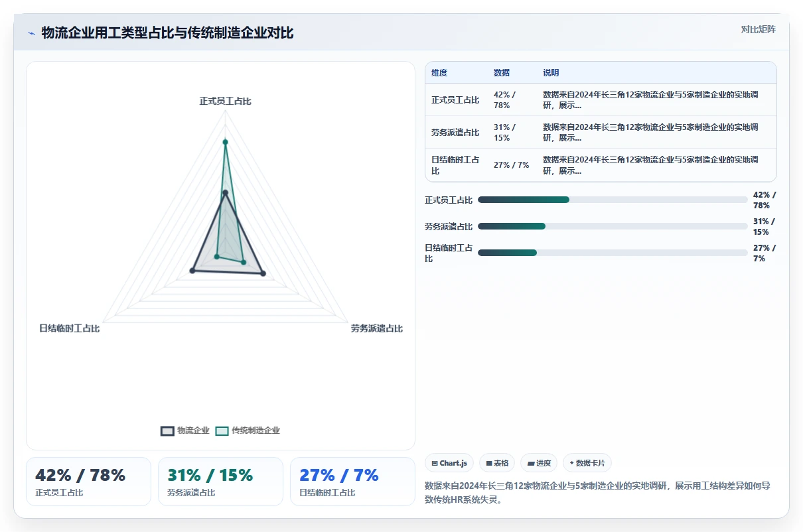The width and height of the screenshot is (803, 532).
Task: Select the 数据卡片 tag
Action: [x=587, y=463]
